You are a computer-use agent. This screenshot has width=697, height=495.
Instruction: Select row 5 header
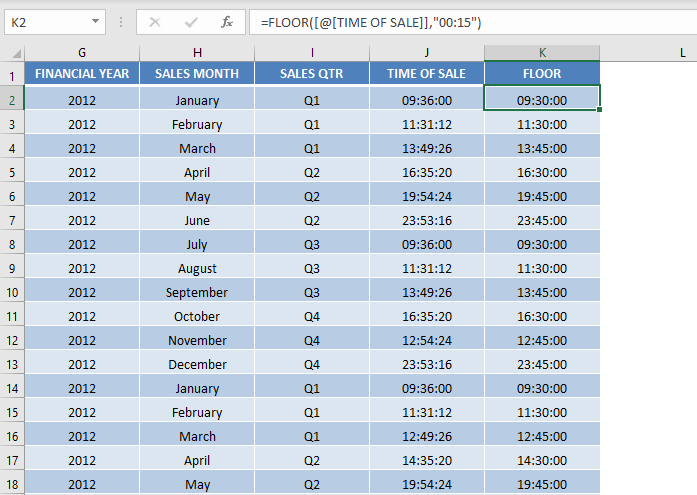pyautogui.click(x=12, y=170)
